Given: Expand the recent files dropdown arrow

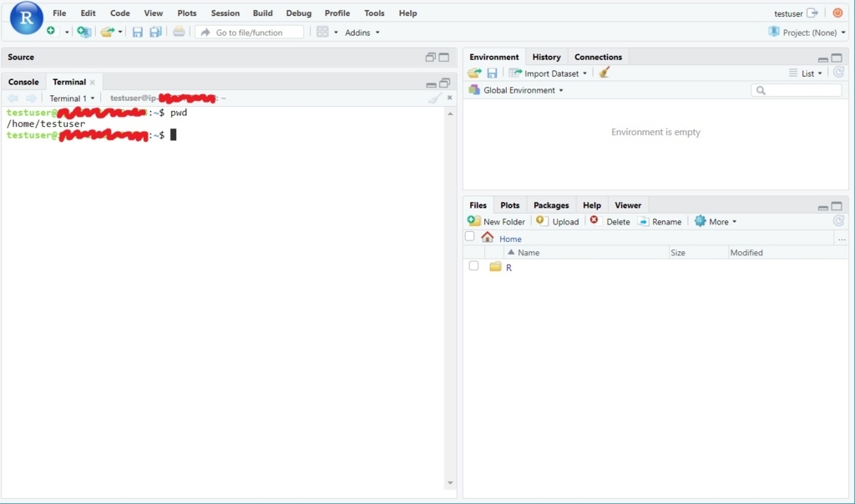Looking at the screenshot, I should point(120,33).
